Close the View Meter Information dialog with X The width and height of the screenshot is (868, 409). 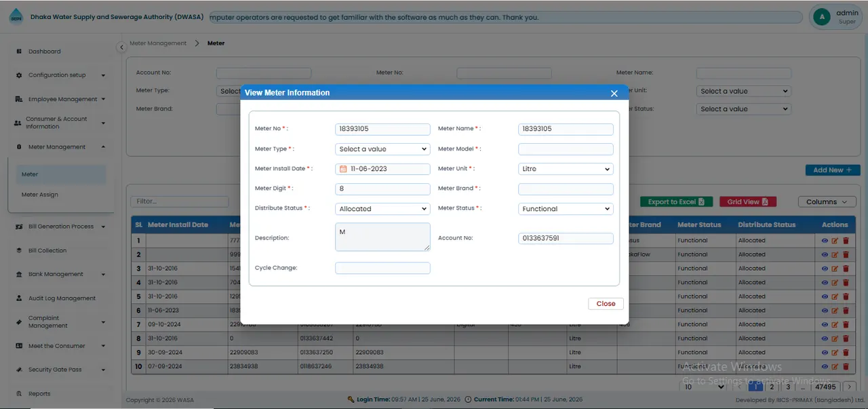tap(614, 94)
